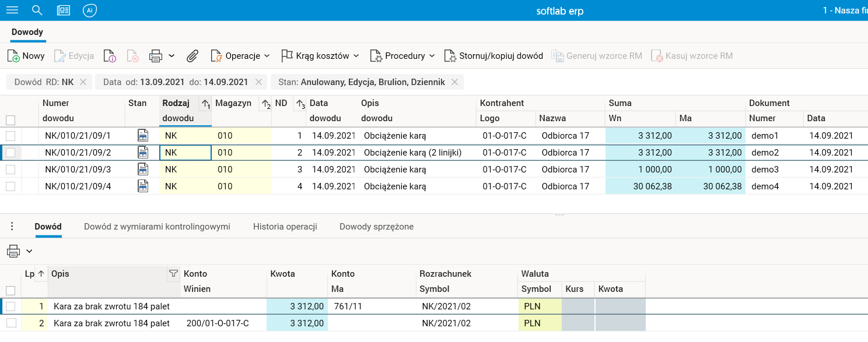
Task: Remove the Dowód RD: NK filter chip
Action: (83, 82)
